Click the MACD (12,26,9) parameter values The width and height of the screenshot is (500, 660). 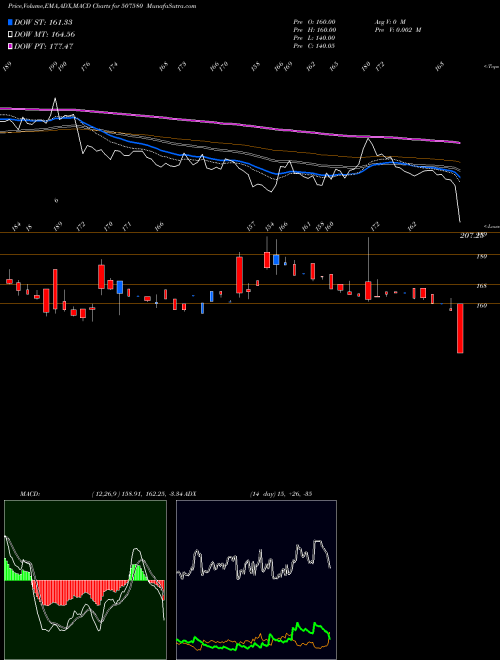tap(137, 494)
